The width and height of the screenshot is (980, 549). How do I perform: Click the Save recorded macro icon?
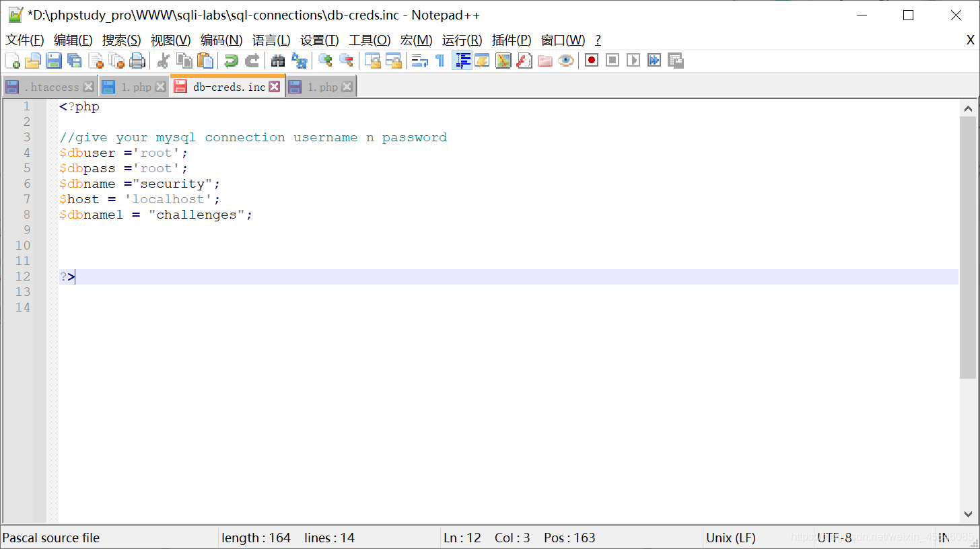tap(676, 61)
